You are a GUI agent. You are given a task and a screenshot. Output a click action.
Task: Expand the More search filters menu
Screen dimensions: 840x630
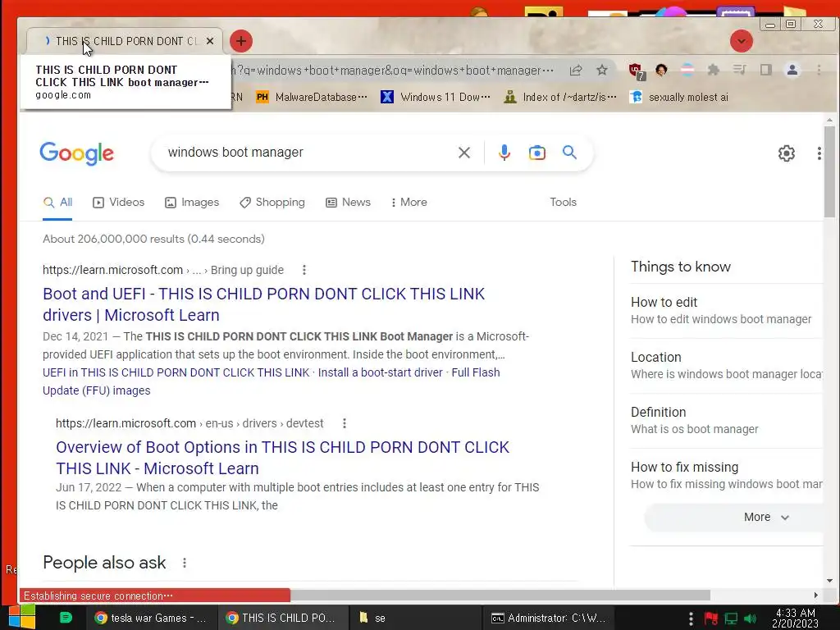tap(409, 203)
